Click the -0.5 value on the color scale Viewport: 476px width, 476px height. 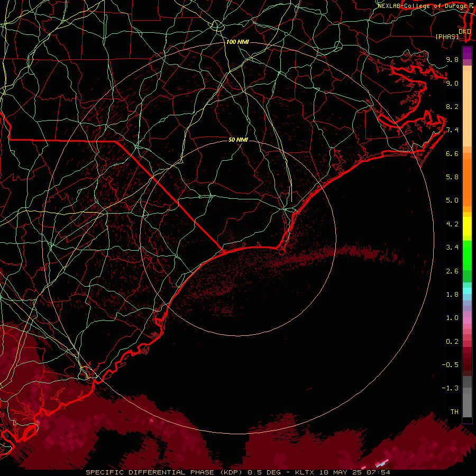(x=450, y=365)
